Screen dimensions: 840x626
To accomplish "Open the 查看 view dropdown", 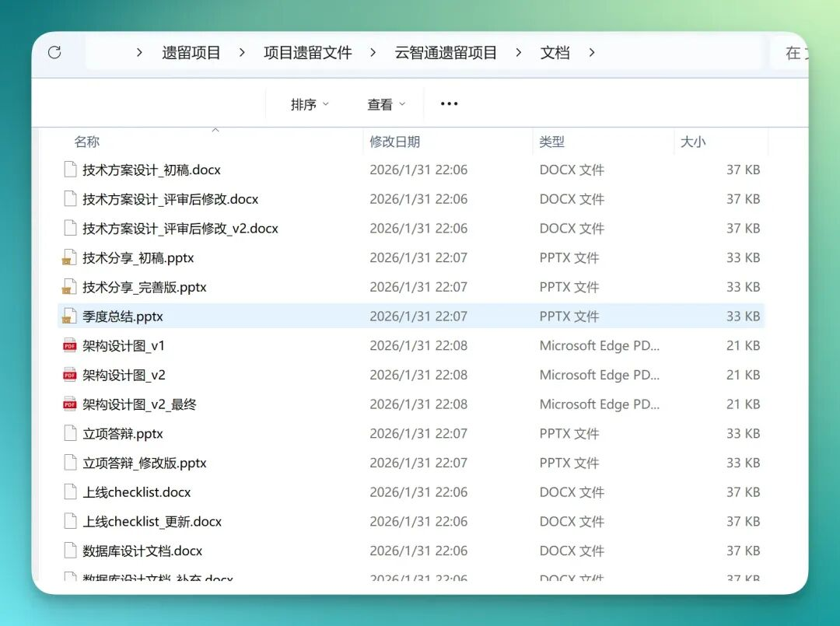I will pyautogui.click(x=386, y=104).
